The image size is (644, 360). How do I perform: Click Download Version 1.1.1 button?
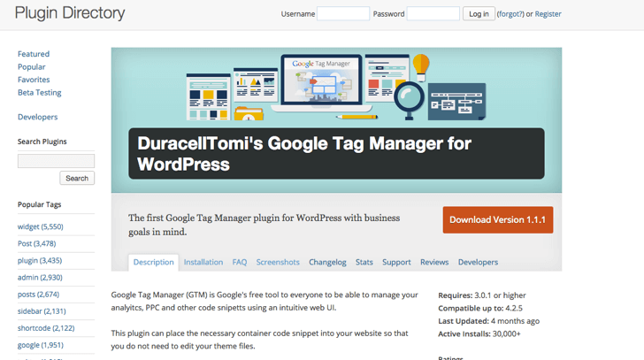[x=498, y=219]
